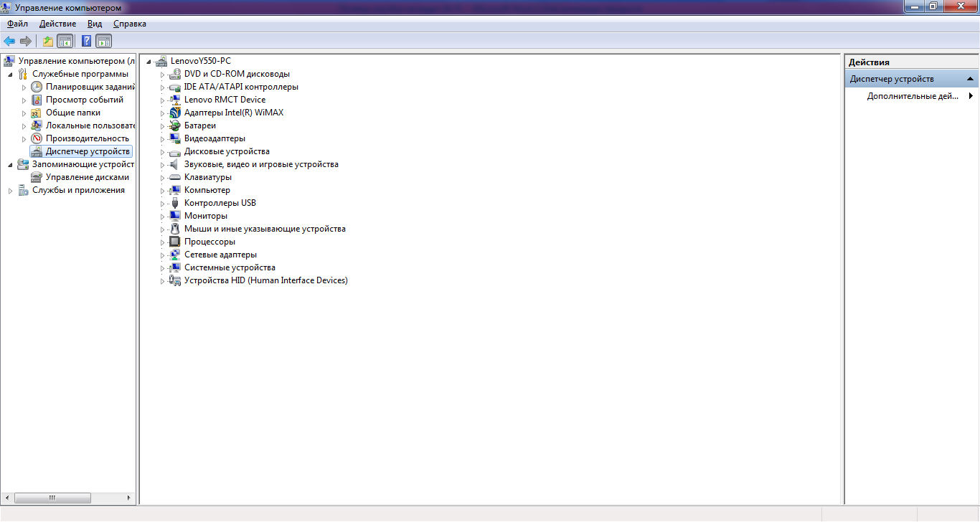Click the Процессоры chip icon

(x=174, y=242)
